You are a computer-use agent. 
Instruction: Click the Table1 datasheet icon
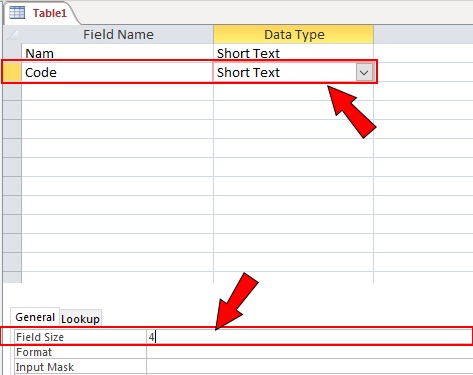pos(17,13)
